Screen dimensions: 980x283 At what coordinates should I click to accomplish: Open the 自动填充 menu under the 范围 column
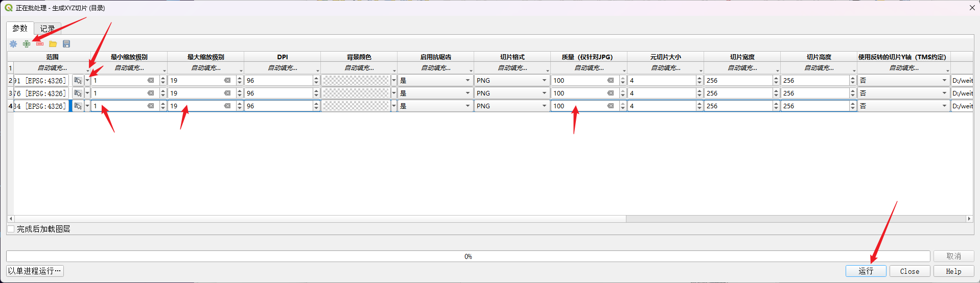coord(52,68)
